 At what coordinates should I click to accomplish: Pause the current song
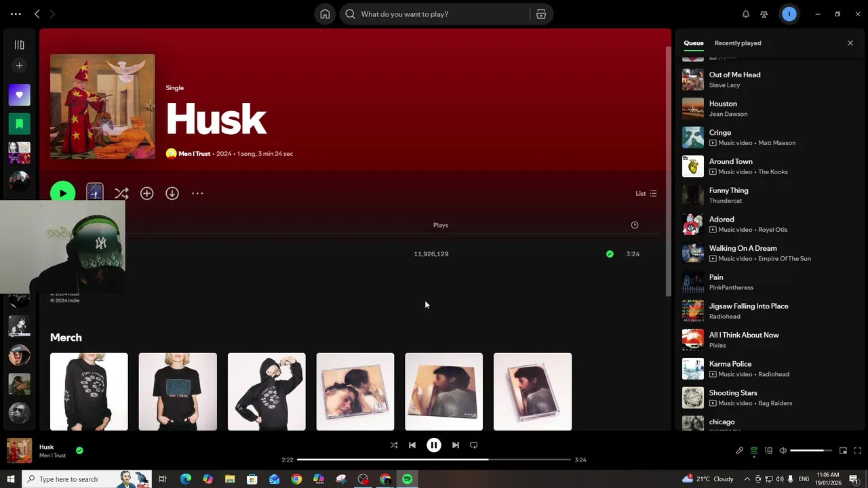[434, 445]
